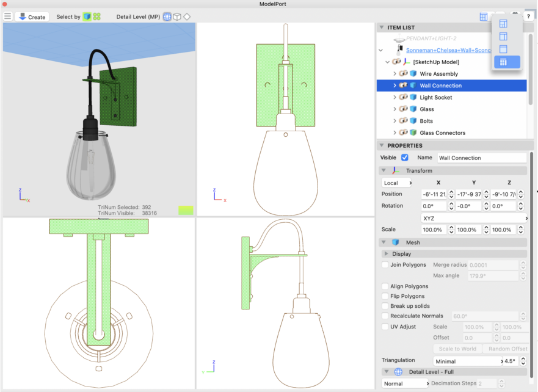Open the Triangulation Minimal dropdown
Screen dimensions: 538x392
(x=462, y=361)
